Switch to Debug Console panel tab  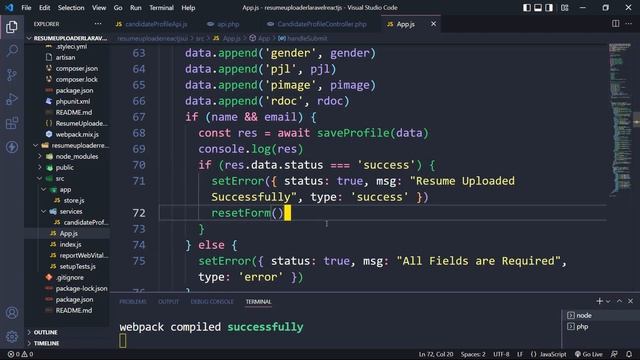point(212,302)
